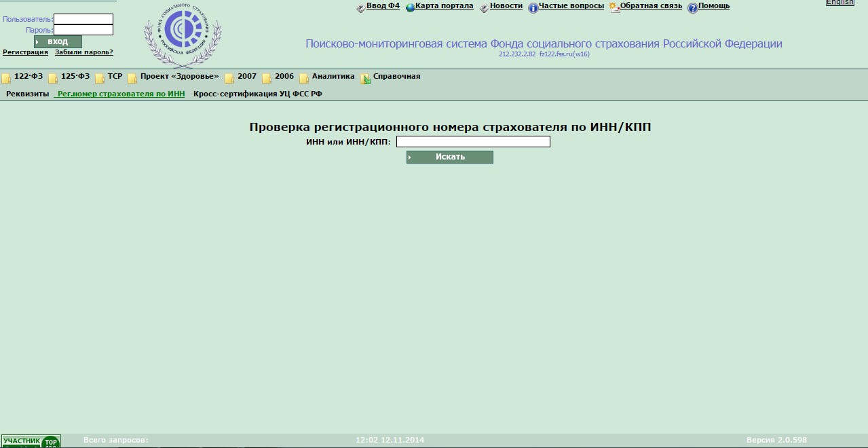Click the folder icon for ТСР

click(100, 77)
